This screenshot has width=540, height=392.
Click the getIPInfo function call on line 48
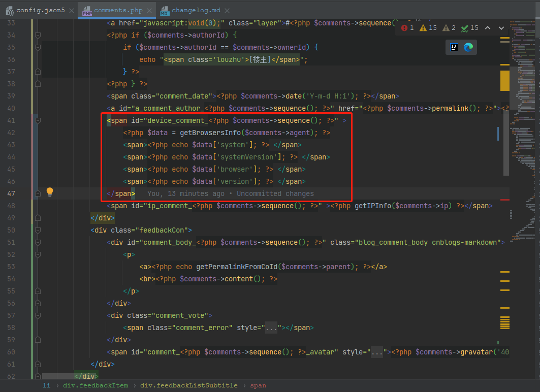pos(373,206)
